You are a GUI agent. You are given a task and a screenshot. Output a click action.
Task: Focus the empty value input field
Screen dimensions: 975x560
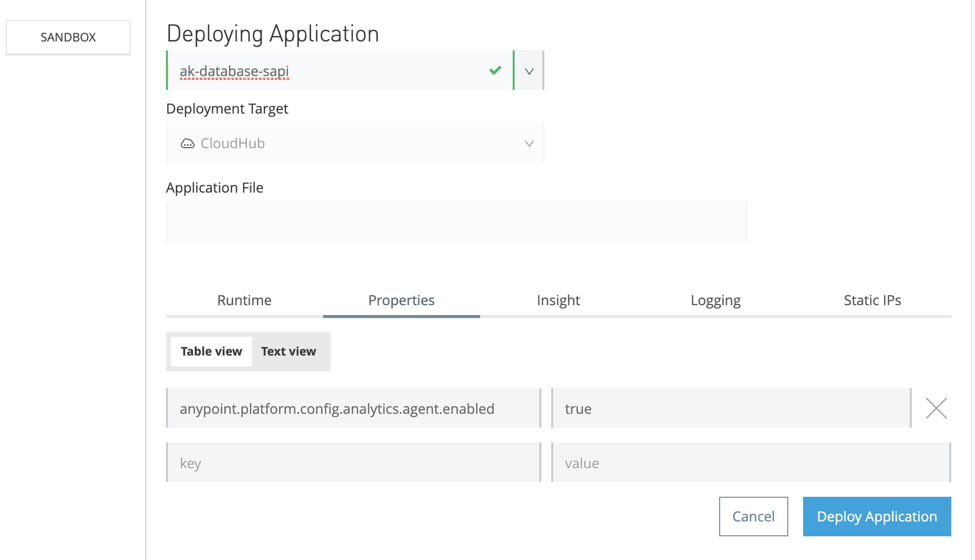[x=751, y=463]
